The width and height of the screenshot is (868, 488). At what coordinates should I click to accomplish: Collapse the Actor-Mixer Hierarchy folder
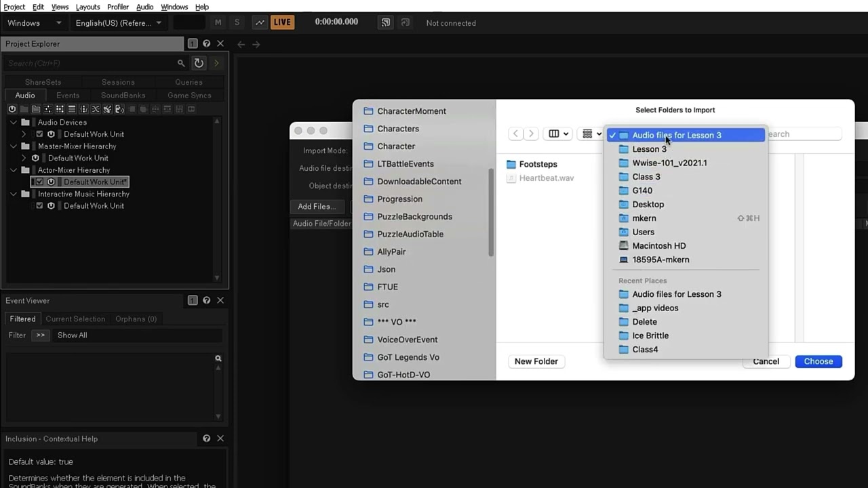14,170
